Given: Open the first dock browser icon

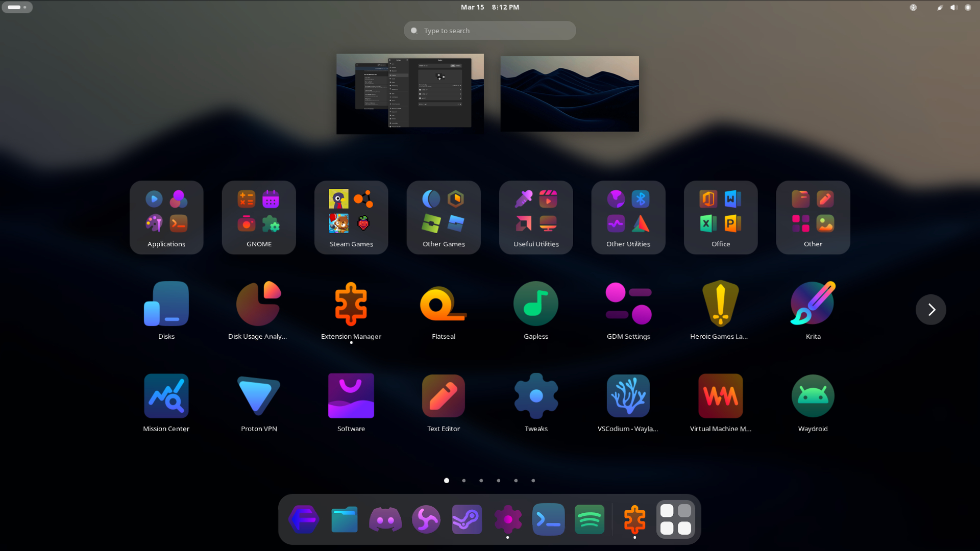Looking at the screenshot, I should click(x=304, y=519).
